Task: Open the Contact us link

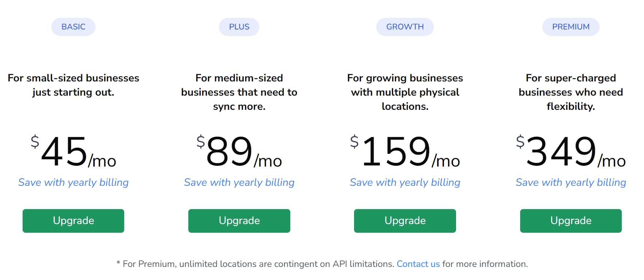Action: (x=418, y=264)
